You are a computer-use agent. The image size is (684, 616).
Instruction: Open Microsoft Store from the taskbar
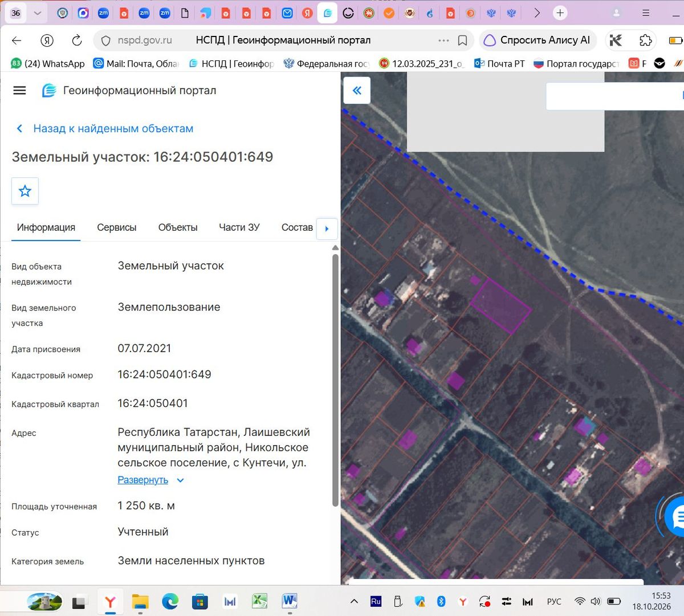(199, 601)
